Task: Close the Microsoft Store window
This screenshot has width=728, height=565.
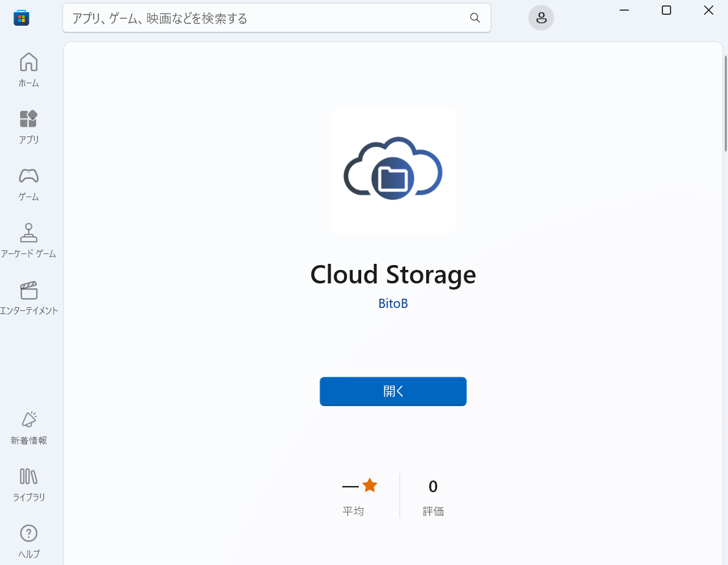Action: pos(708,10)
